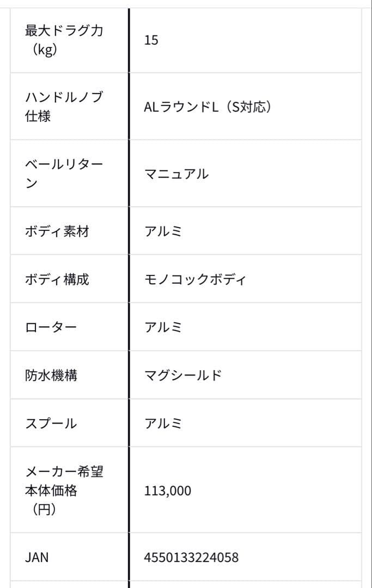Click the 最大ドラグ力 (kg) label cell

pyautogui.click(x=64, y=41)
